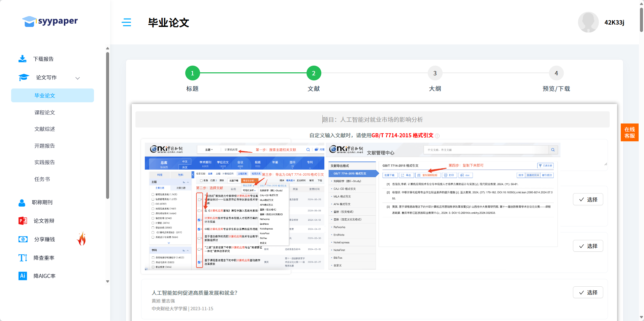Open the 论文答辩 menu label
Viewport: 644px width, 321px height.
pyautogui.click(x=44, y=221)
